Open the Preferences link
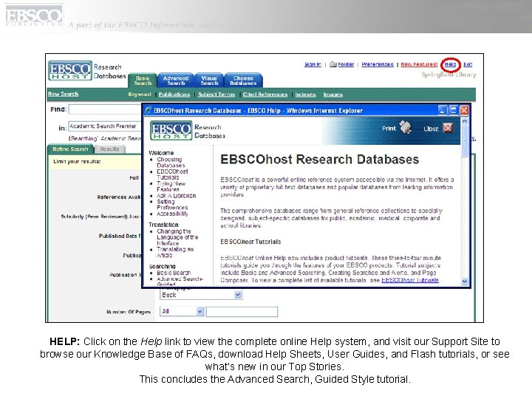The width and height of the screenshot is (532, 399). (x=378, y=64)
